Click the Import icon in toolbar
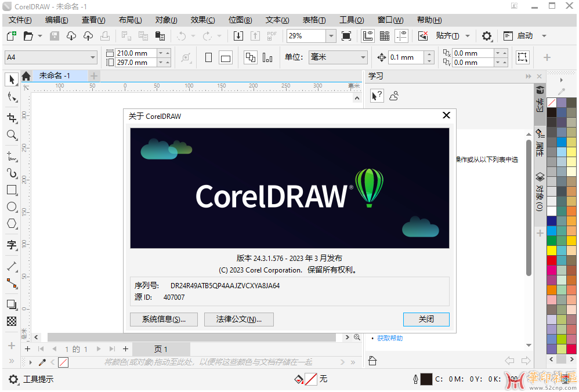 click(238, 36)
